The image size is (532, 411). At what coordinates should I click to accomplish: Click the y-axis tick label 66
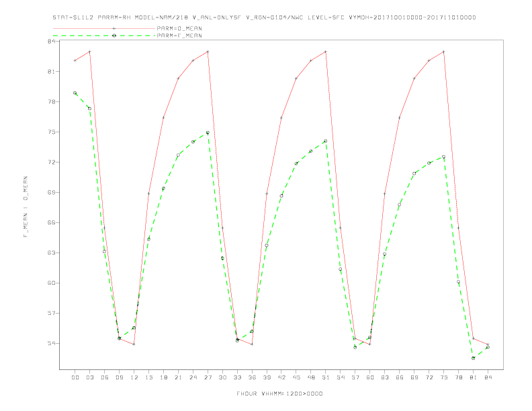click(x=51, y=222)
